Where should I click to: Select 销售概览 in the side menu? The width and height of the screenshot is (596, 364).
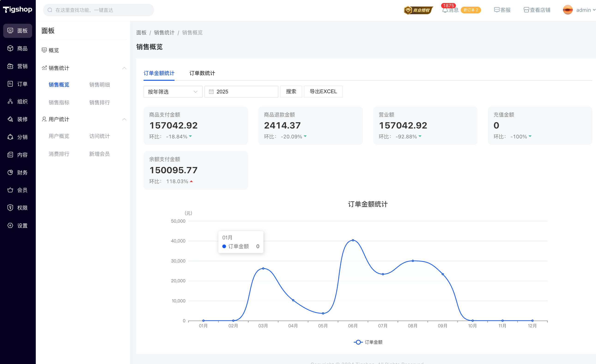point(59,85)
